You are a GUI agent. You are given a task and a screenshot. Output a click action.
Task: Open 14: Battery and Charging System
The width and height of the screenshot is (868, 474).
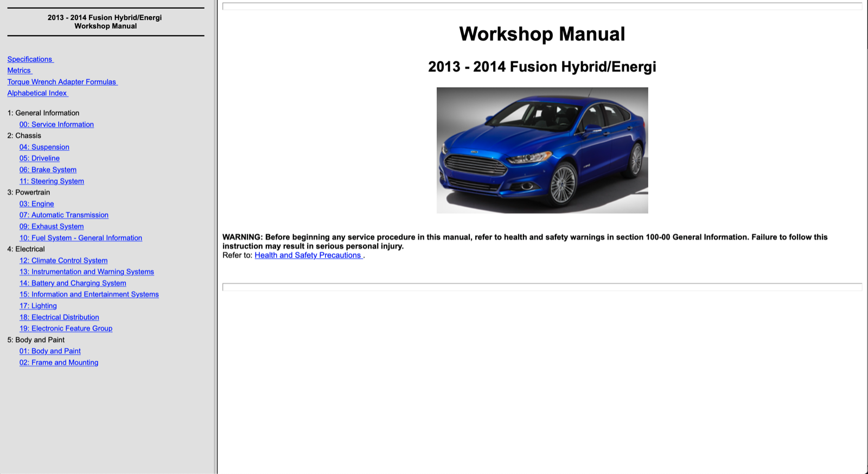[x=73, y=283]
